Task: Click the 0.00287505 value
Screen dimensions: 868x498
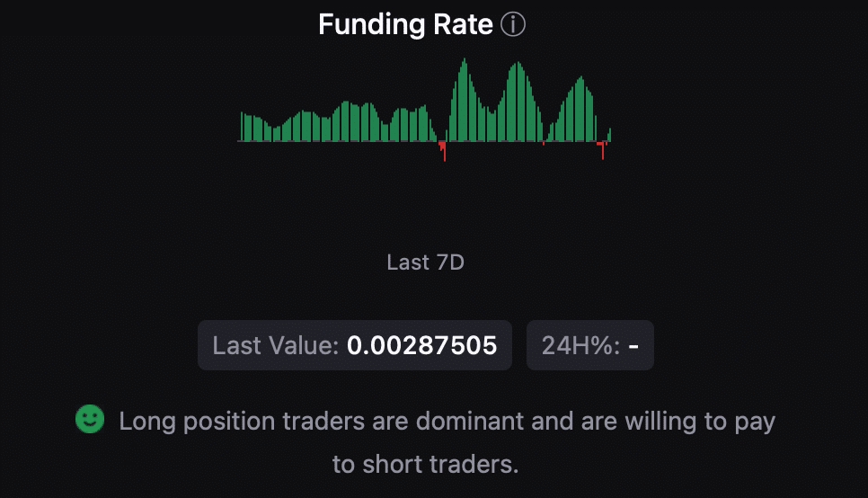Action: click(421, 345)
